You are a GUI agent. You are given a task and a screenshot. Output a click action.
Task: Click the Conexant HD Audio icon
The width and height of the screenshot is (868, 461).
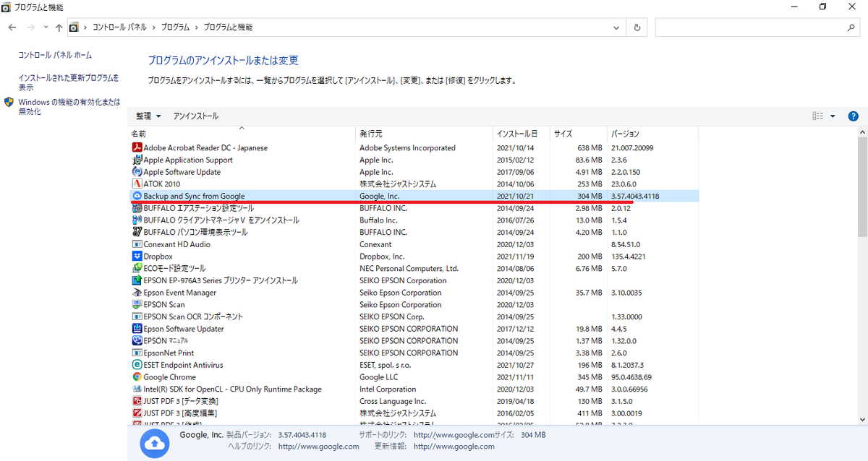pos(137,244)
